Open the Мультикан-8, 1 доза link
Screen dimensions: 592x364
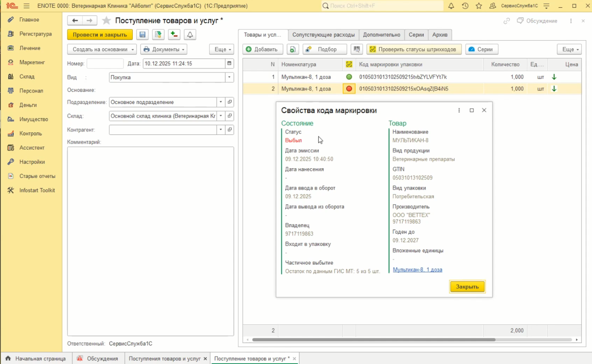(x=417, y=270)
